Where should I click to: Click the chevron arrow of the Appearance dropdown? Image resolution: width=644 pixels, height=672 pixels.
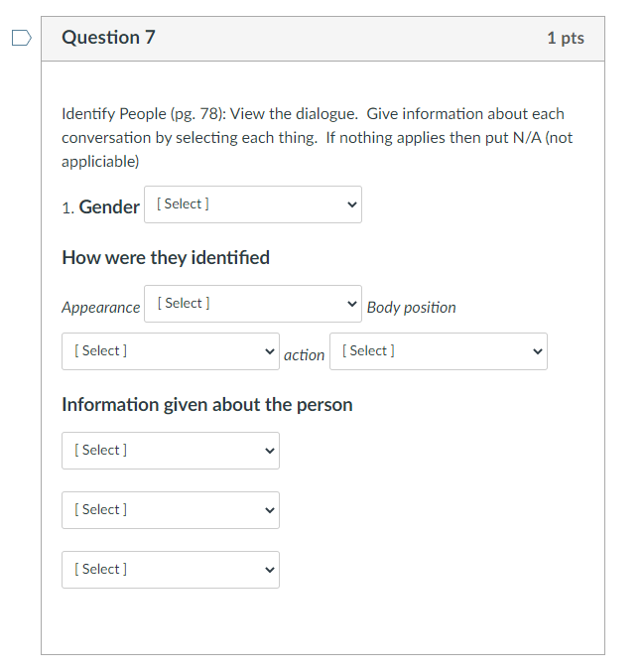click(x=349, y=304)
